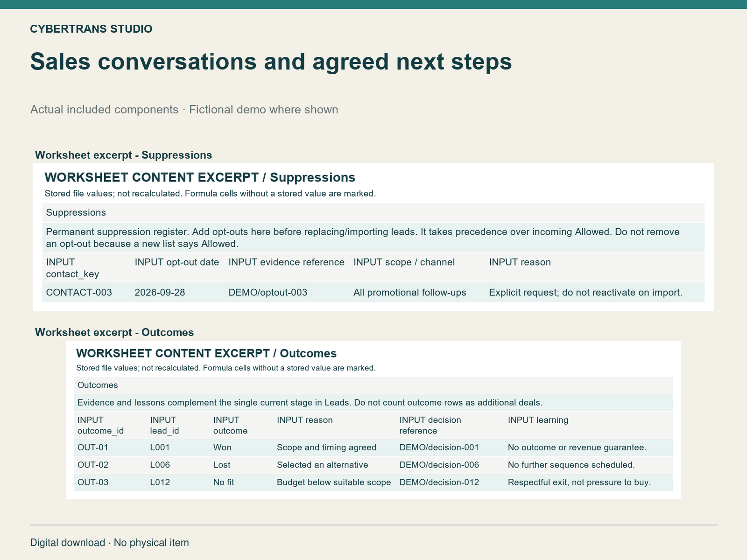
Task: Click 'Digital download · No physical item' footer
Action: point(109,543)
